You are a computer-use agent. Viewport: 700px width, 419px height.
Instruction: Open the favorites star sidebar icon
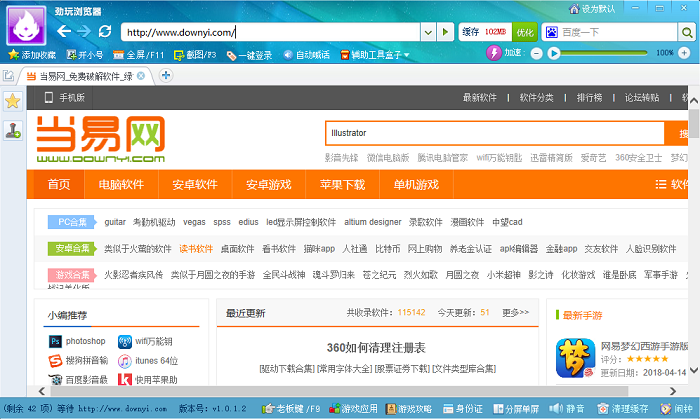(x=12, y=101)
